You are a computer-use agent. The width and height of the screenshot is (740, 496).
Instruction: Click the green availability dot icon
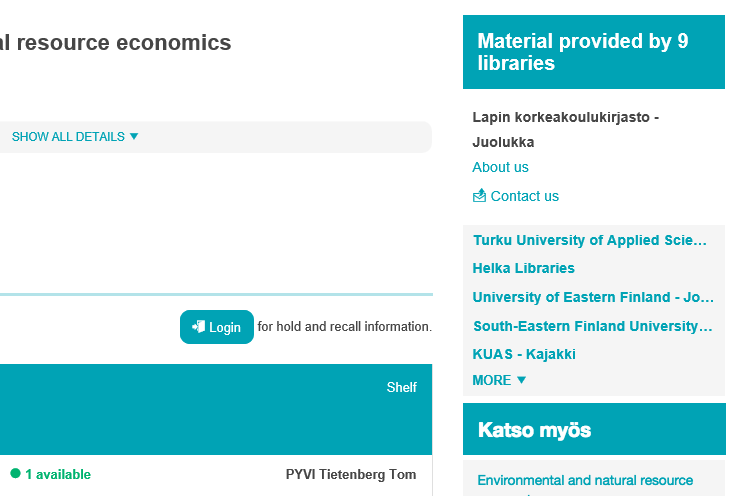pyautogui.click(x=15, y=474)
